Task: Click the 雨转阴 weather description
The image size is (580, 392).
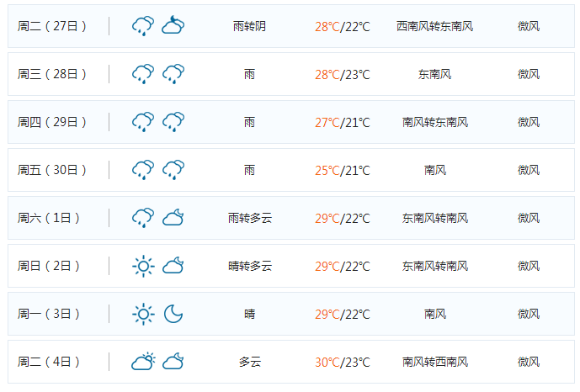Action: tap(249, 26)
